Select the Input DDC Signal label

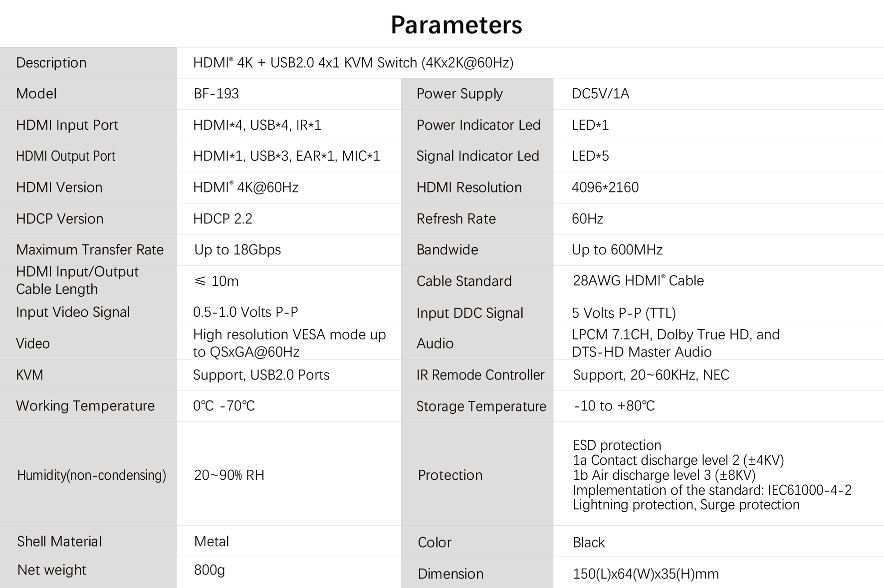pos(469,313)
